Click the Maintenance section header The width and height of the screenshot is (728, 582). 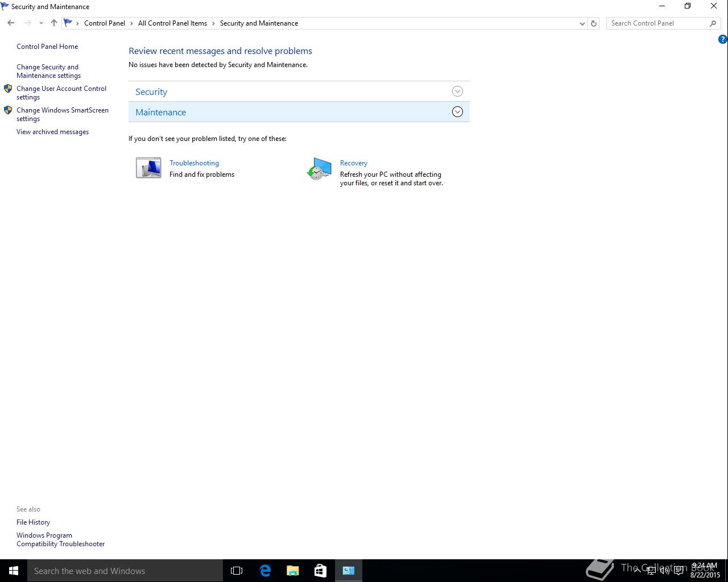click(299, 112)
